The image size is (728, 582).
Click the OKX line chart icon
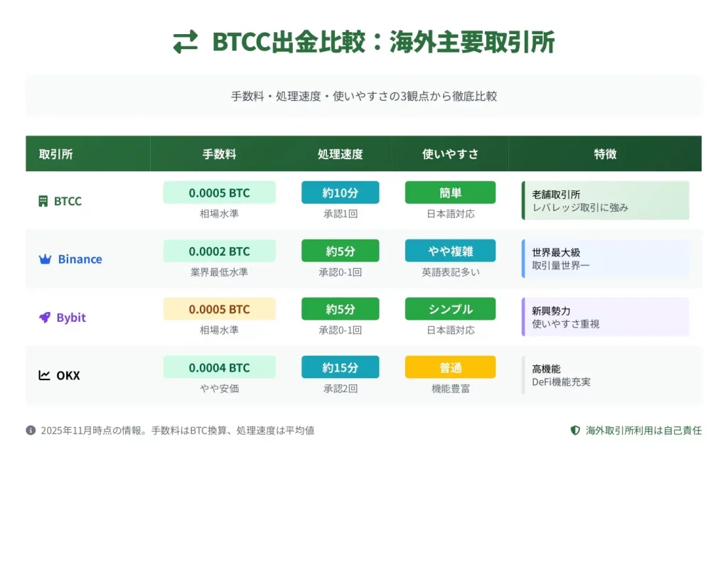coord(44,375)
